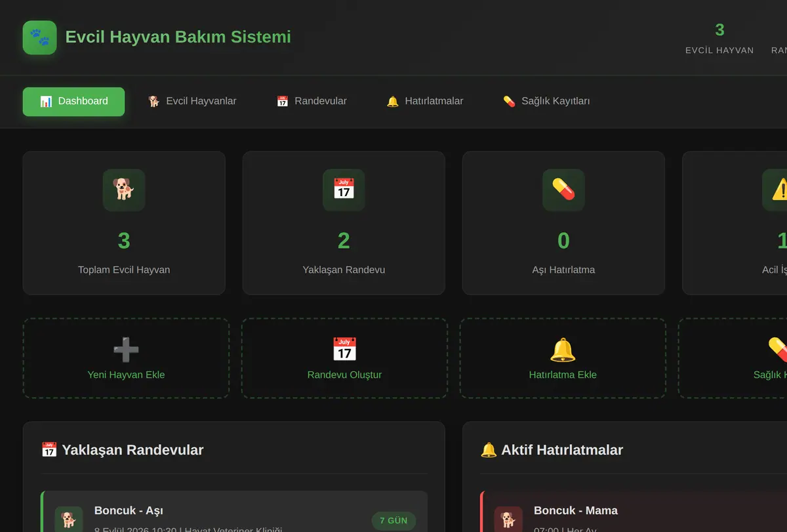Click the Randevu Oluştur label
Image resolution: width=787 pixels, height=532 pixels.
pyautogui.click(x=344, y=375)
